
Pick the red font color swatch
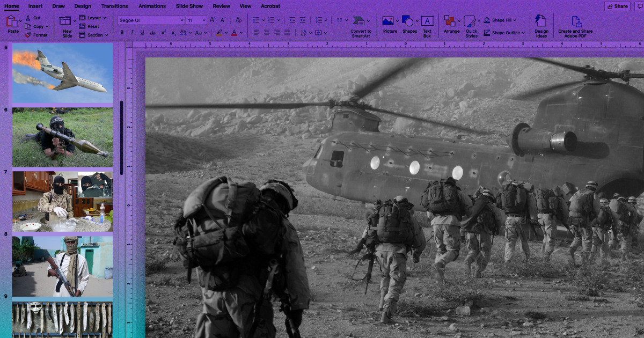[x=233, y=33]
